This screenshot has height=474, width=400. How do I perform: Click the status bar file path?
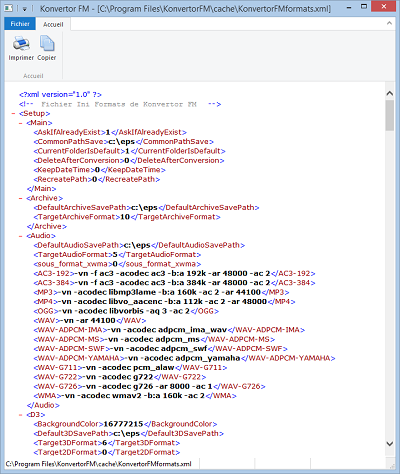click(99, 464)
